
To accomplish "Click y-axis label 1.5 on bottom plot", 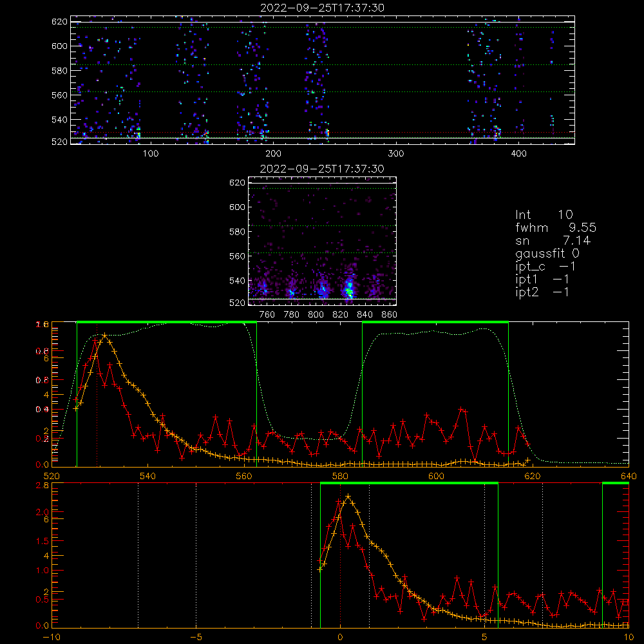I will (42, 541).
